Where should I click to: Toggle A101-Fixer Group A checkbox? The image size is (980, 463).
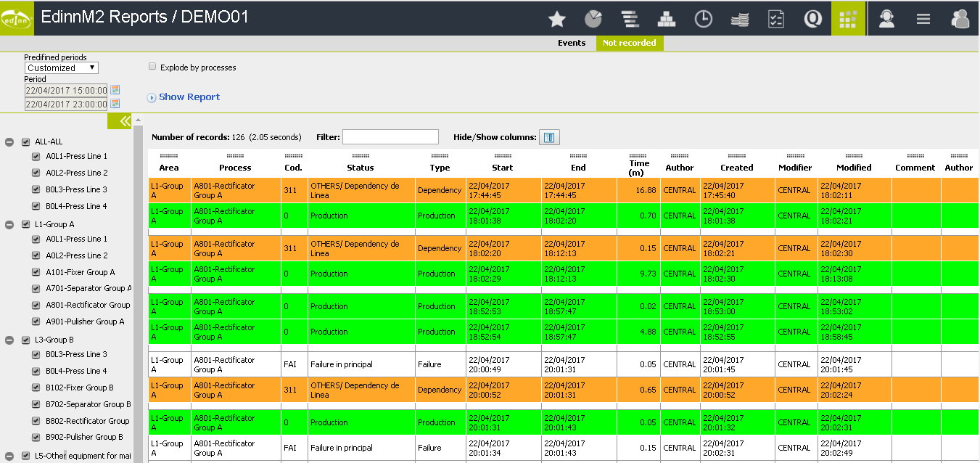coord(36,272)
